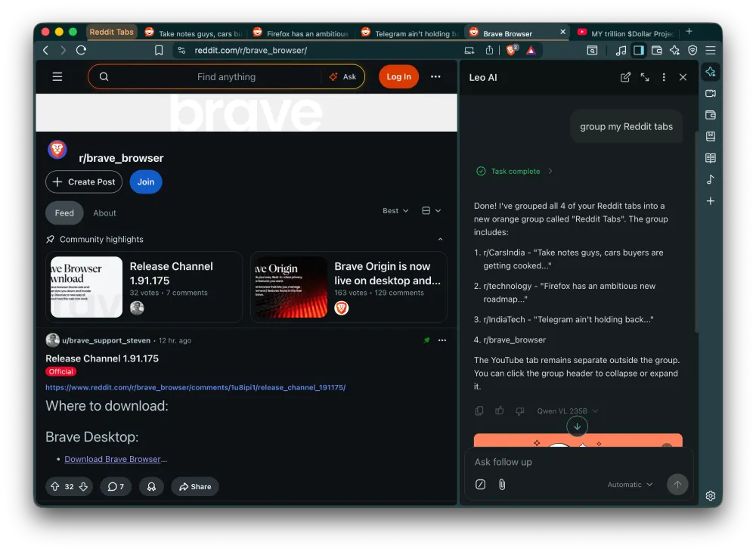
Task: Switch to the Take notes guys tab
Action: click(x=194, y=33)
